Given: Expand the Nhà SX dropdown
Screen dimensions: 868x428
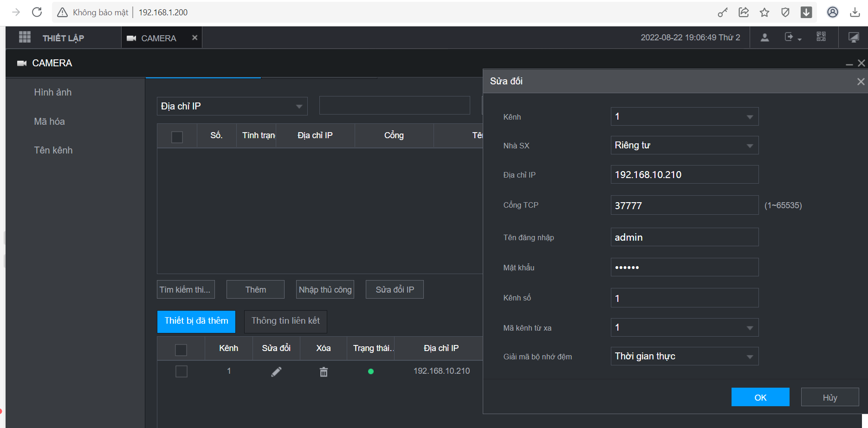Looking at the screenshot, I should [684, 145].
